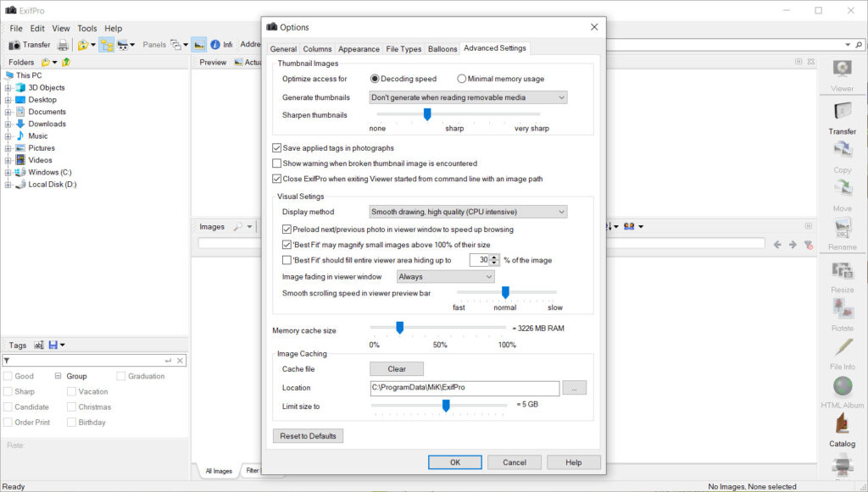Toggle the folders pane toolbar icon

point(106,45)
